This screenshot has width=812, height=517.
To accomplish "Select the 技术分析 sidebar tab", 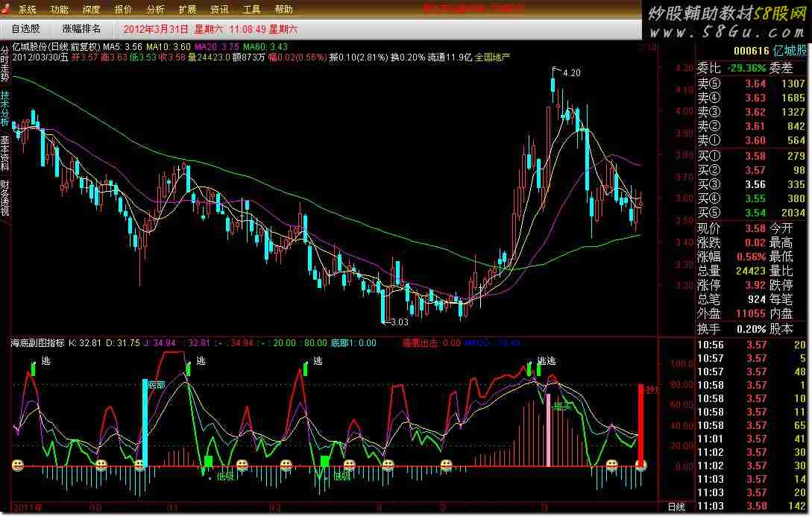I will (4, 109).
